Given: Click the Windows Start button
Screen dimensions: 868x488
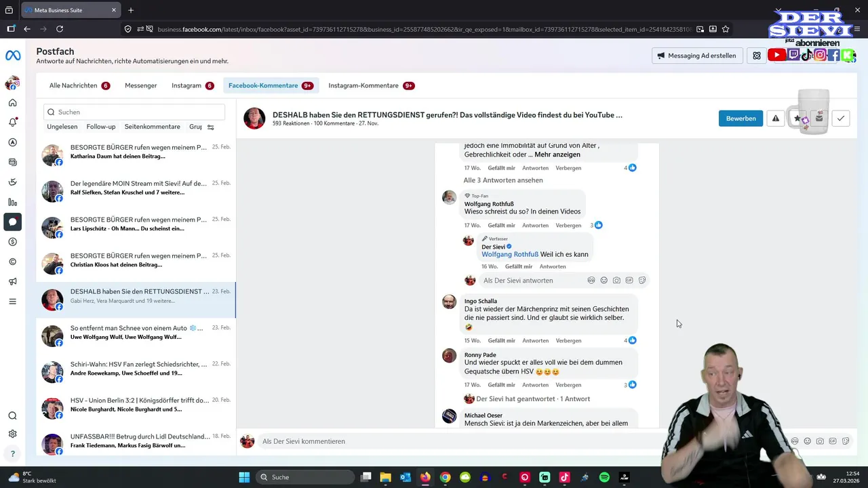Looking at the screenshot, I should pos(244,477).
